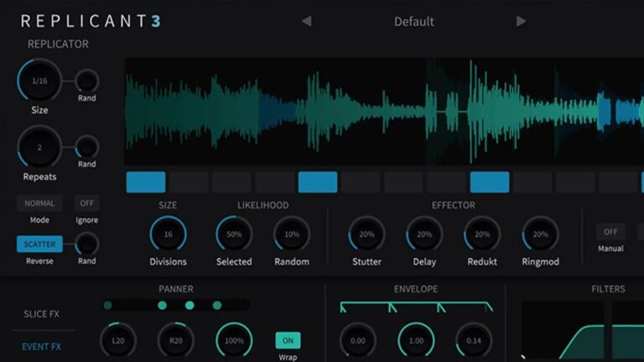
Task: Click the Selected likelihood knob at 50%
Action: 234,234
